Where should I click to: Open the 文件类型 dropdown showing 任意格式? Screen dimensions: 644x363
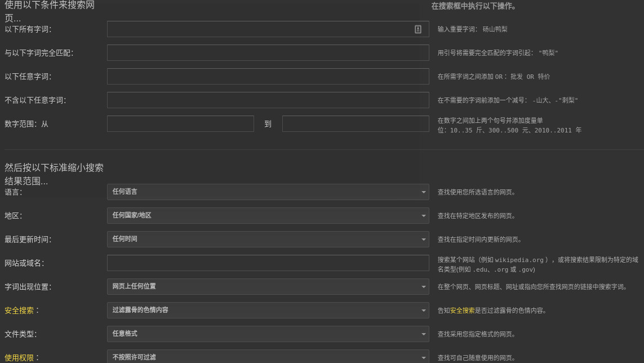click(268, 334)
